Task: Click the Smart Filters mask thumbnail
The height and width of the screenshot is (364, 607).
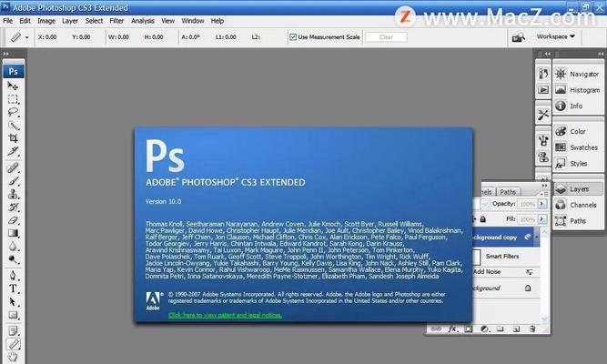Action: pos(477,257)
